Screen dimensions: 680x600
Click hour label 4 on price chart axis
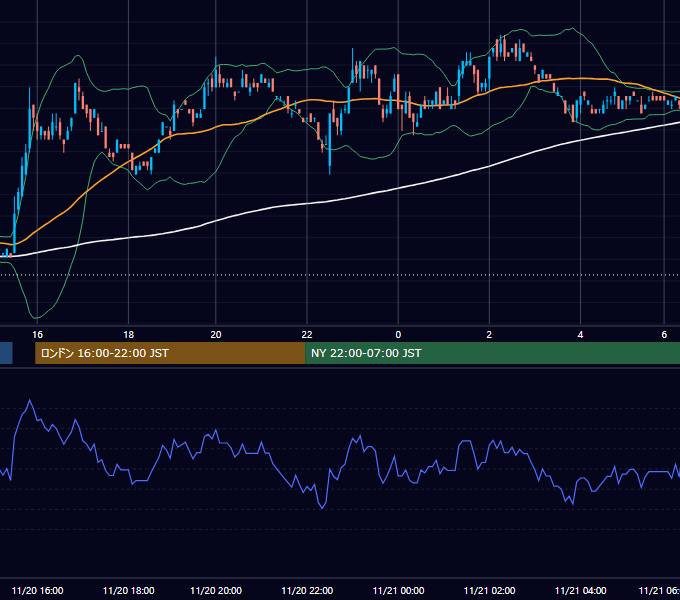click(x=580, y=335)
